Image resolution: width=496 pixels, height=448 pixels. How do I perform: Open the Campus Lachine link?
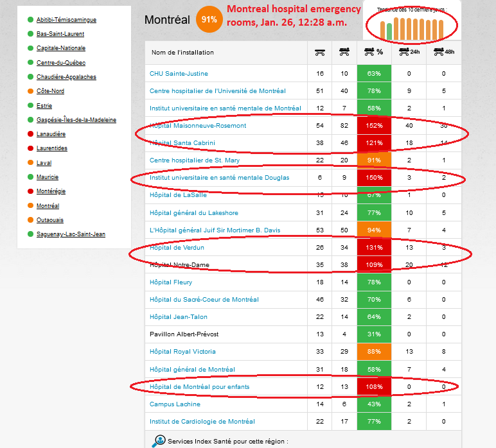(175, 404)
